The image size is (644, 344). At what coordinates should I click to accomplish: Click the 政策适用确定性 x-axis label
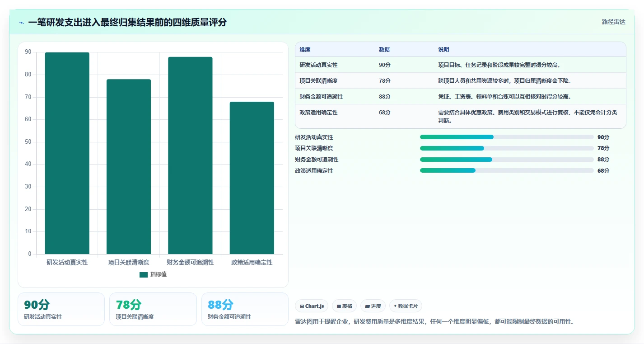(252, 262)
